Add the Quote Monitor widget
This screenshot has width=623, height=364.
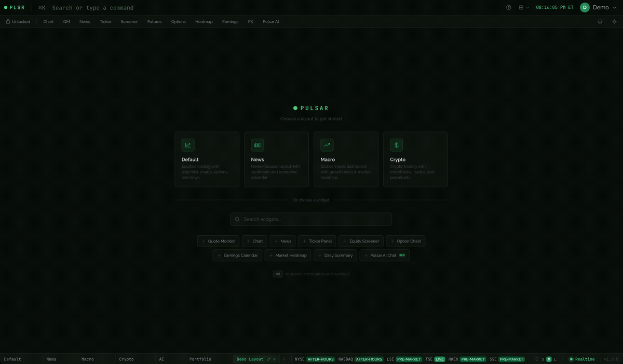click(218, 241)
